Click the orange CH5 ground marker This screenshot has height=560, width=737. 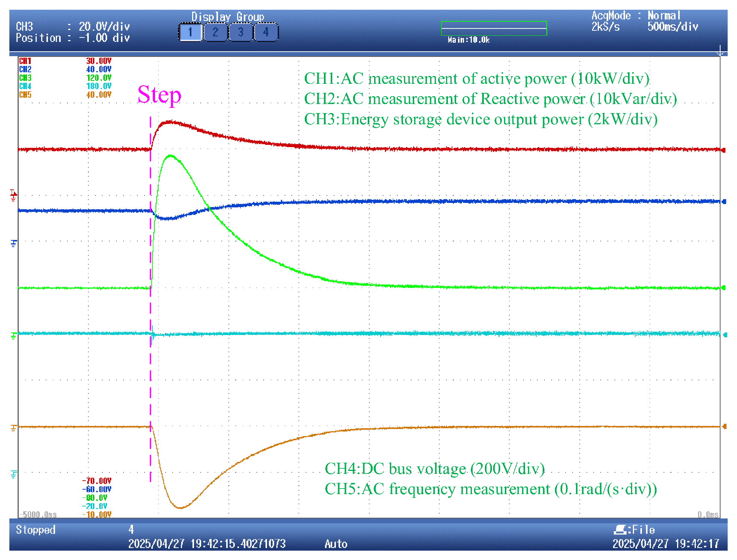(x=14, y=428)
